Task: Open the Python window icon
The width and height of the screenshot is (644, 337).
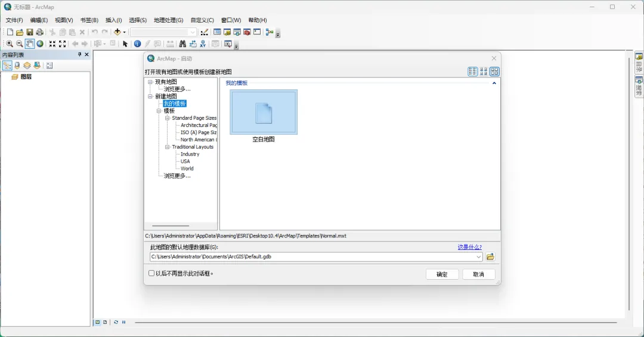Action: coord(257,32)
